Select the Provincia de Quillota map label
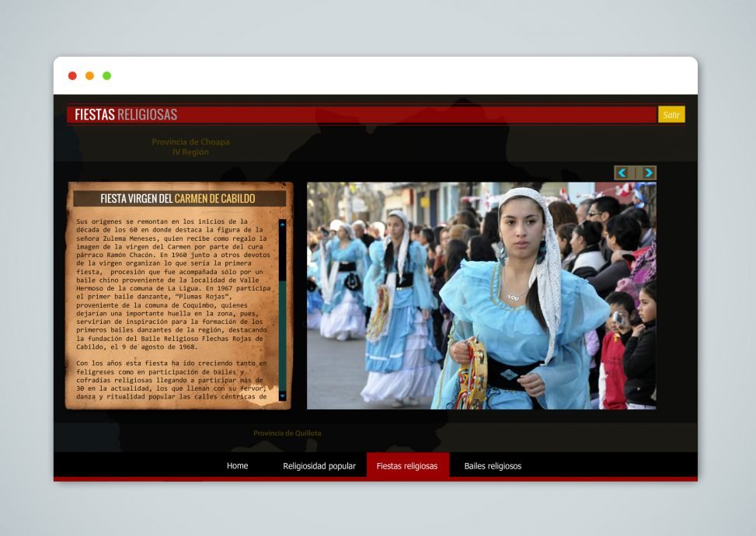This screenshot has height=536, width=756. pos(287,433)
